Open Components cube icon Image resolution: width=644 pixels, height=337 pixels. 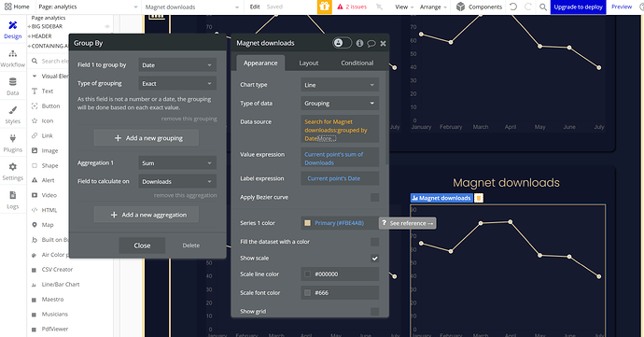click(460, 7)
